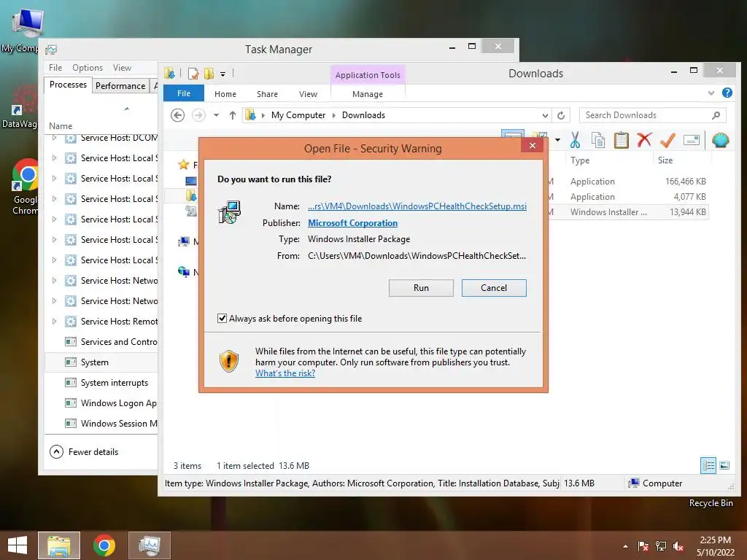The image size is (747, 560).
Task: Open Windows Start button
Action: [x=18, y=545]
